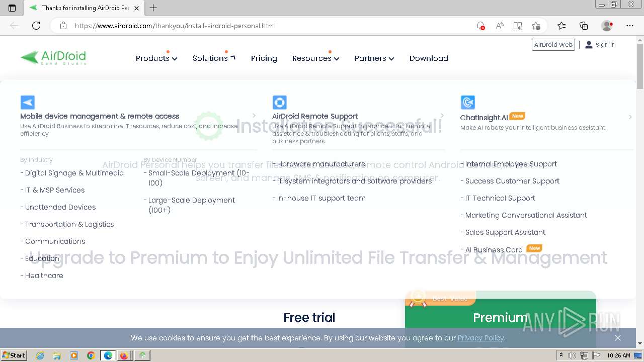The width and height of the screenshot is (644, 362).
Task: Enter Immersive Reader mode
Action: (x=518, y=26)
